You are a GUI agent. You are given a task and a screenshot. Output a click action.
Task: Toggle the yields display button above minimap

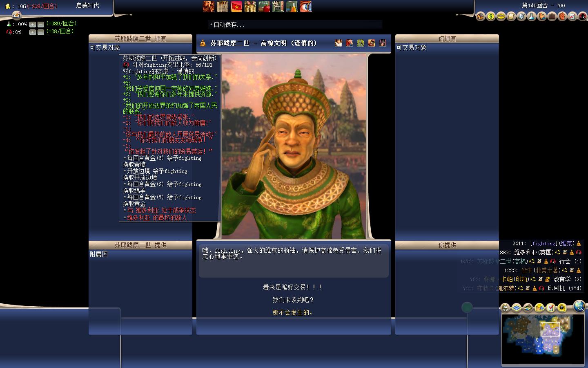point(539,307)
